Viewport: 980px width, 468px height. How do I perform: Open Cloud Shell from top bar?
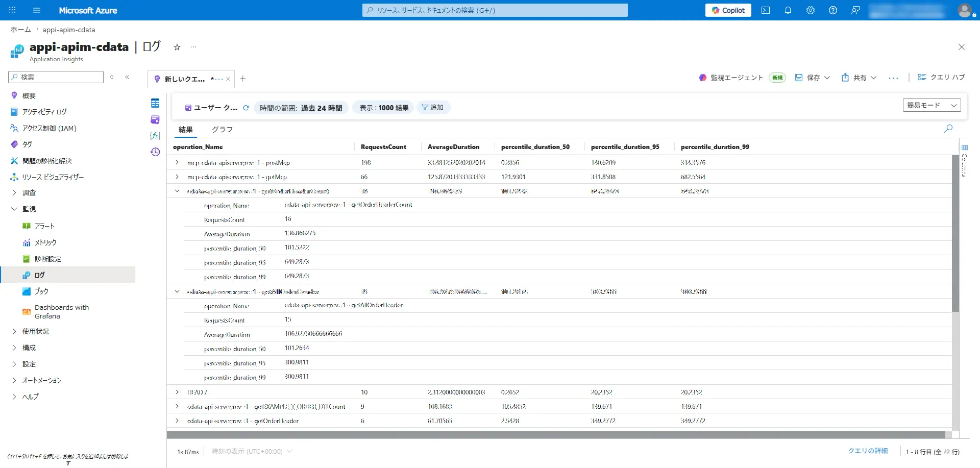tap(766, 10)
